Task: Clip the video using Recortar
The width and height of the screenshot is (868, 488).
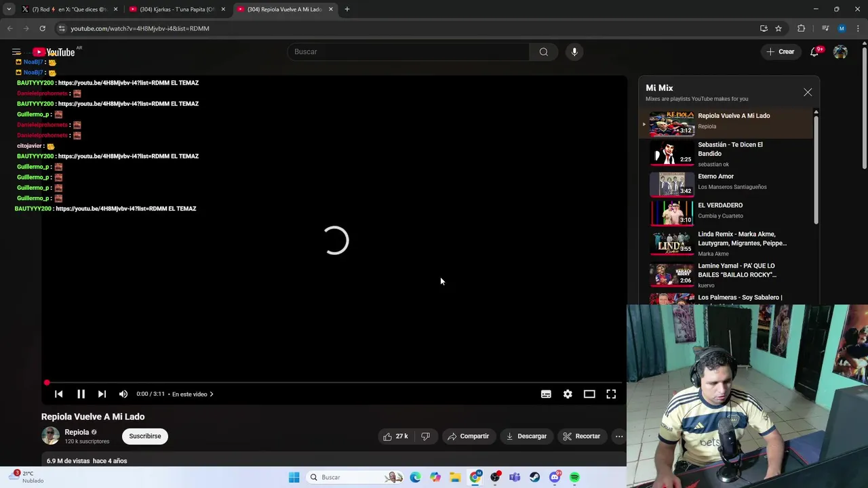Action: coord(582,436)
